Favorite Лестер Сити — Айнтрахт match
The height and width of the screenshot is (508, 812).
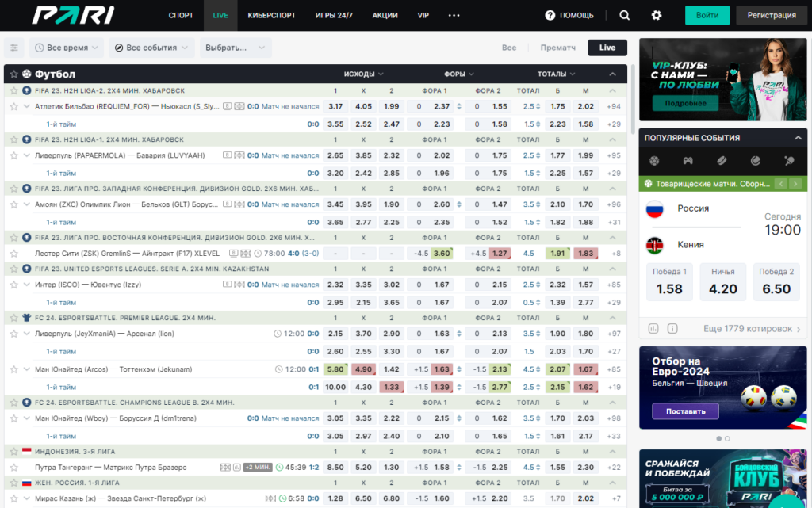tap(14, 254)
